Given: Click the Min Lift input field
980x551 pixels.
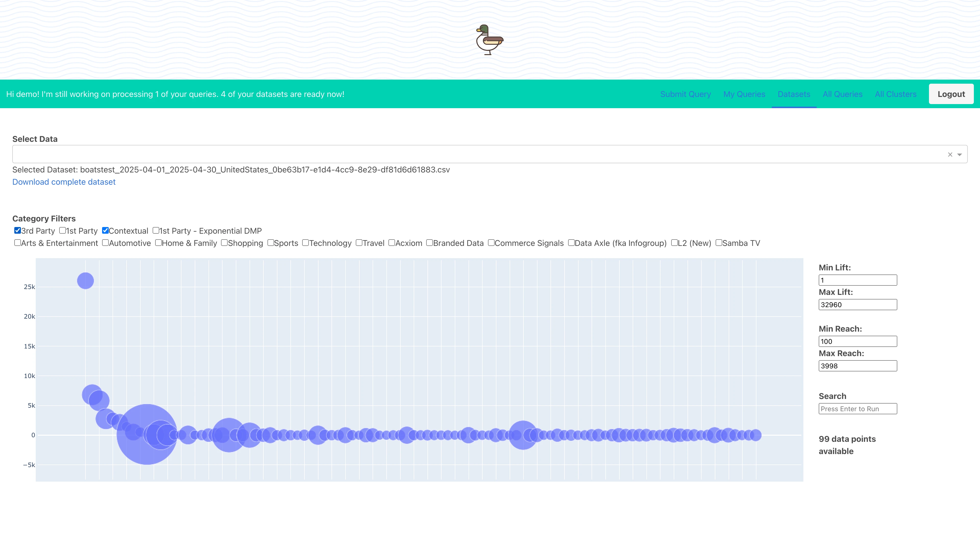Looking at the screenshot, I should click(x=857, y=280).
